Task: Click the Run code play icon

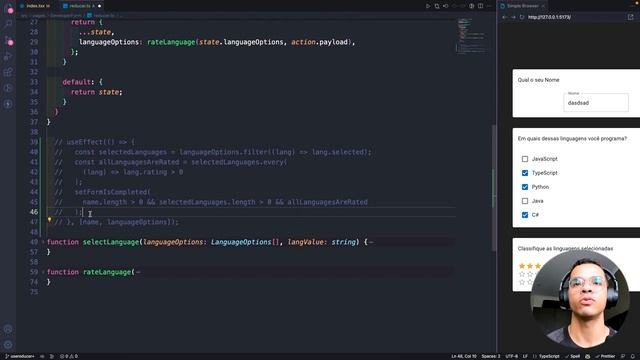Action: point(428,6)
